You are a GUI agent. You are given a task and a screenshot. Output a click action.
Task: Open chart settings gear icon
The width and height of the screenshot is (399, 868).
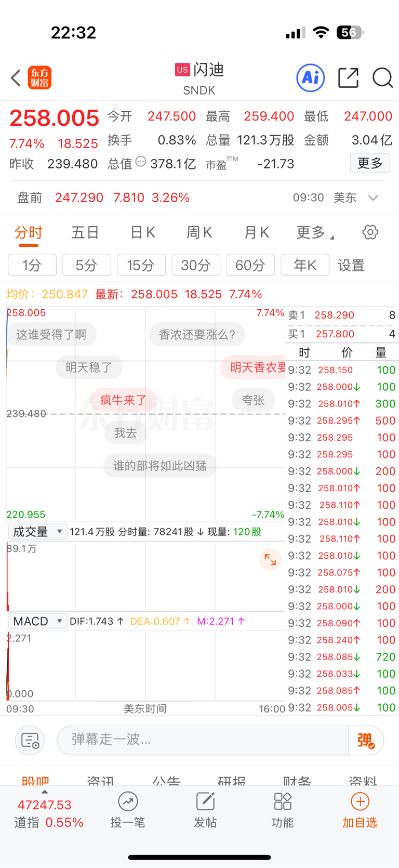[x=370, y=232]
